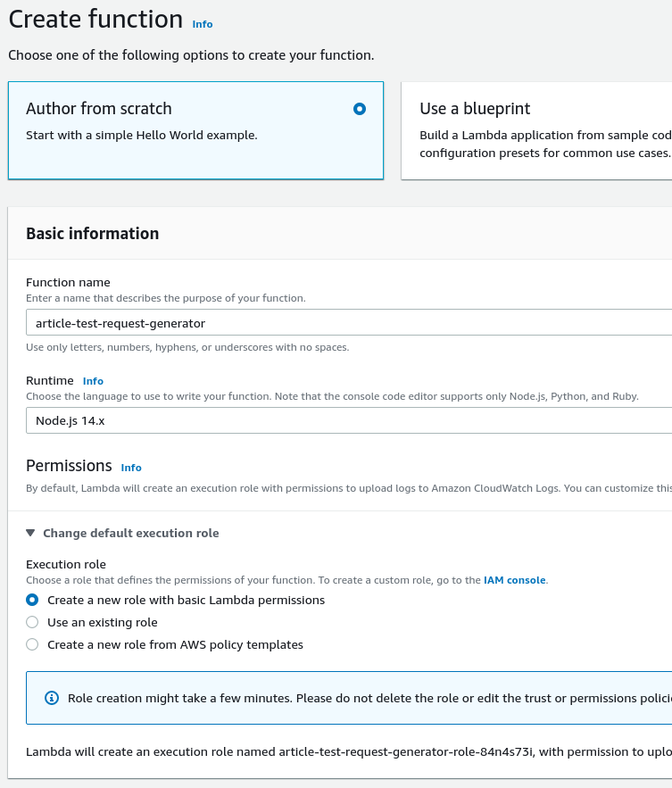
Task: Choose the Use a blueprint option card
Action: pos(535,131)
